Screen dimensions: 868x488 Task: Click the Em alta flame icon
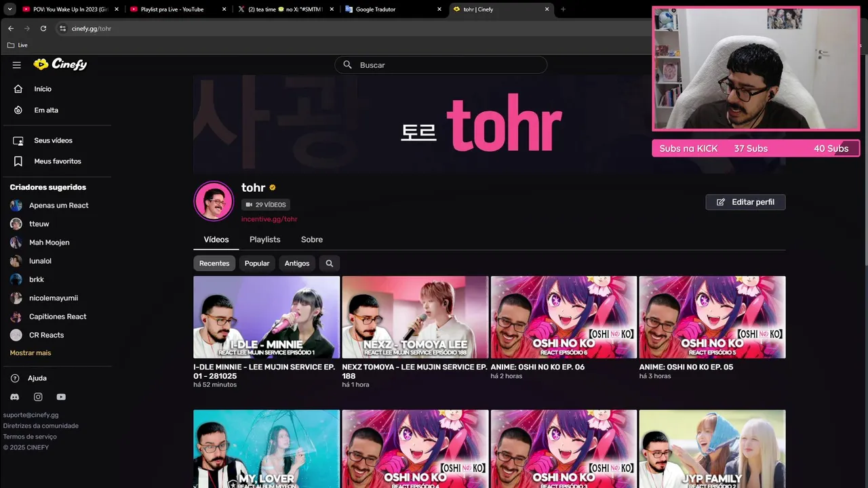[x=18, y=110]
